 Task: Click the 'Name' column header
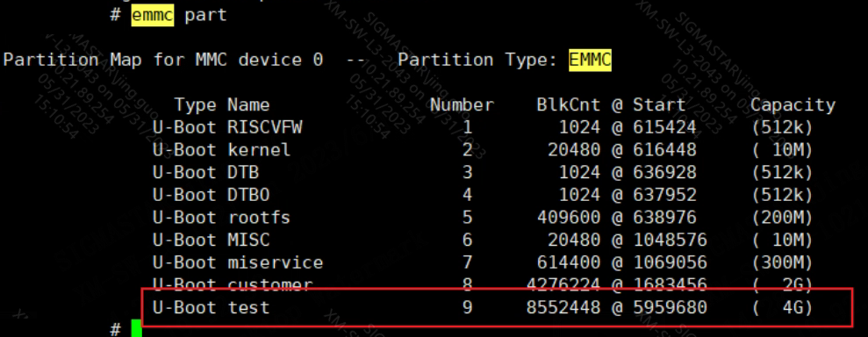pyautogui.click(x=248, y=105)
